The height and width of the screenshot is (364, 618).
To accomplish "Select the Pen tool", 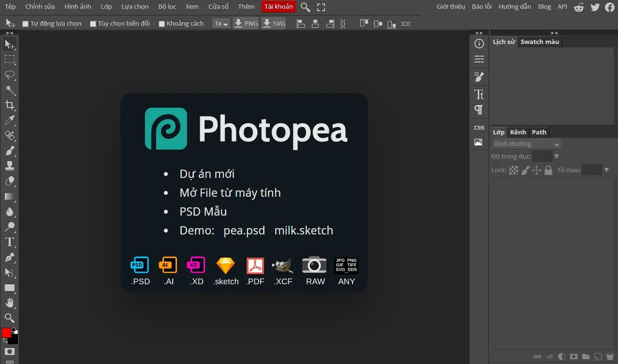I will click(10, 257).
